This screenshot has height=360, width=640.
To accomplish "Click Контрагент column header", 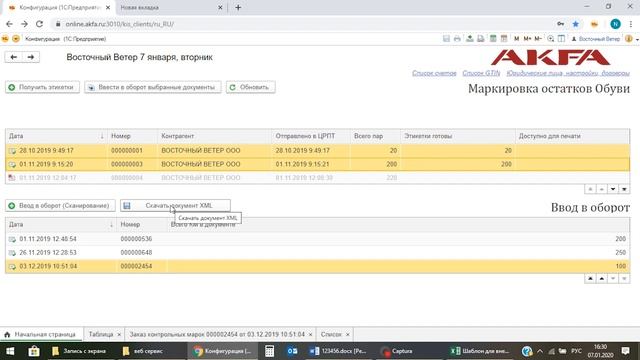I will (214, 136).
